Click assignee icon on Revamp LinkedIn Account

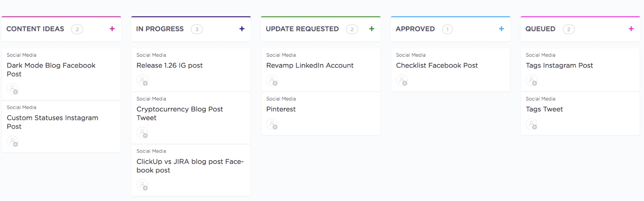(x=272, y=81)
